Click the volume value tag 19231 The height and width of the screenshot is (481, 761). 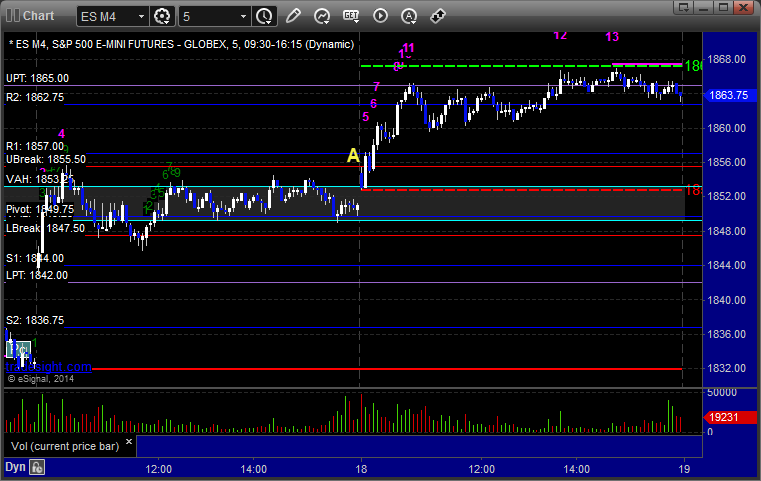tap(730, 417)
